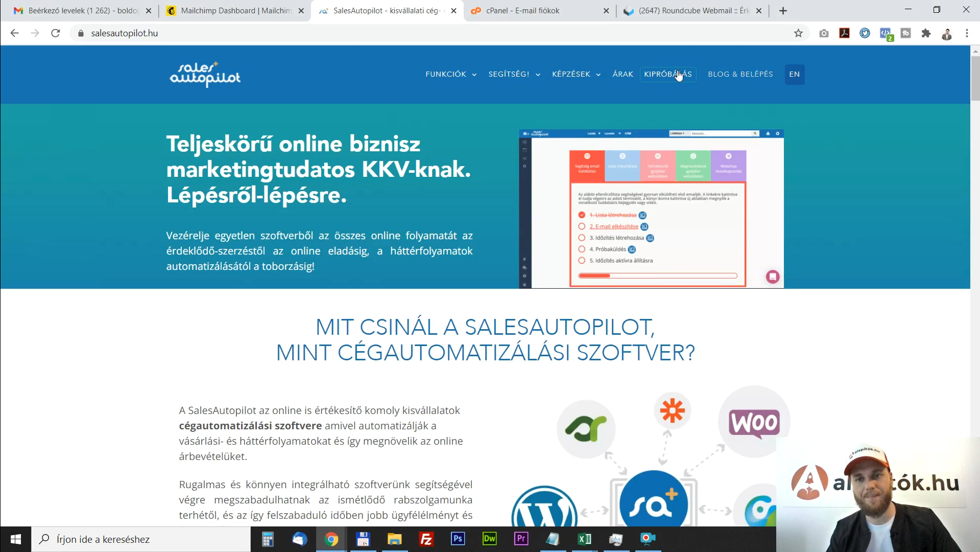
Task: Open BLOG & BELÉPÉS link
Action: click(740, 74)
